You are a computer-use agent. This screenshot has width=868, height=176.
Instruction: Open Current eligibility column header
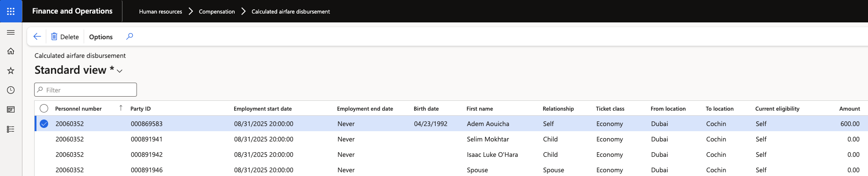click(x=777, y=109)
